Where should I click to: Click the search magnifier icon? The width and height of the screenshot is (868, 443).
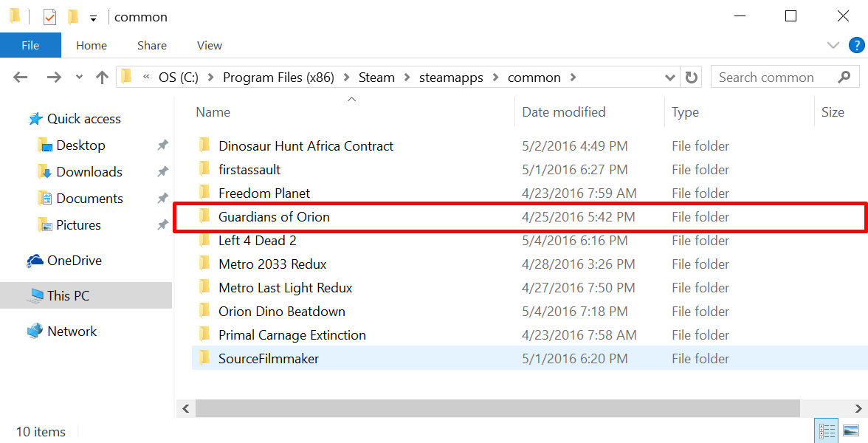844,78
